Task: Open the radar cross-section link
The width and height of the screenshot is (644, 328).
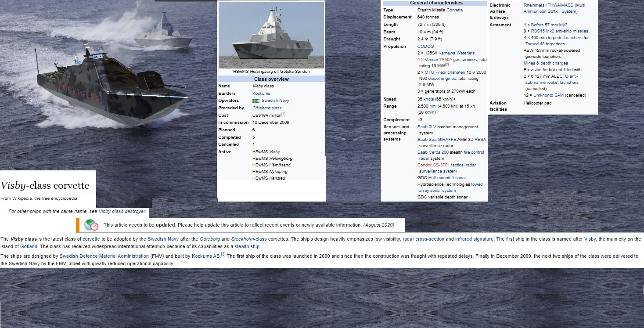Action: click(x=423, y=239)
